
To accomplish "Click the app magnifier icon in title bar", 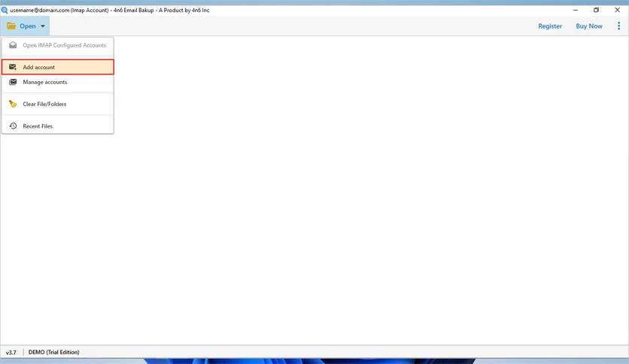I will (5, 10).
